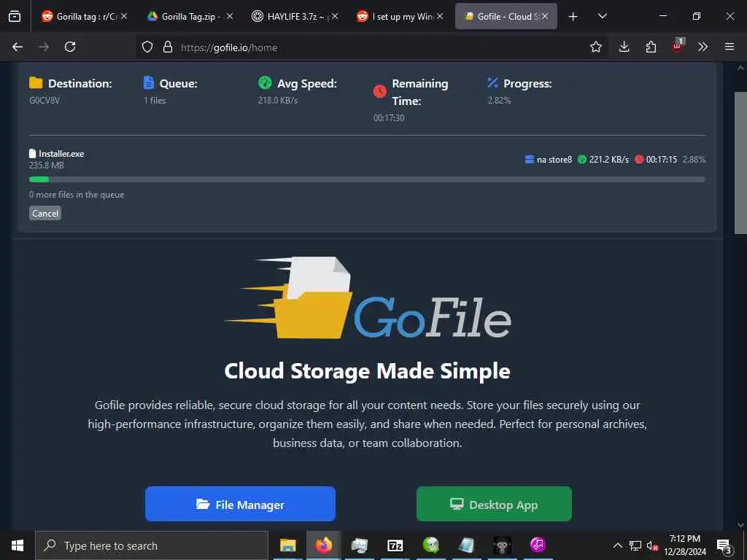Screen dimensions: 747x560
Task: Show hidden system tray icons
Action: tap(617, 545)
